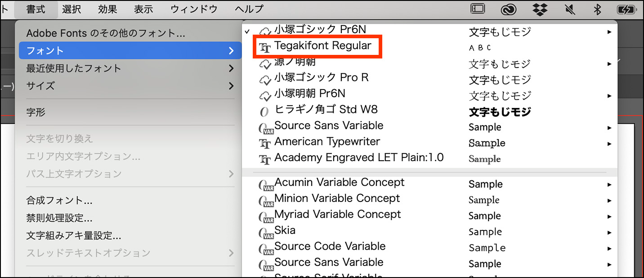Open the battery status icon

coord(626,9)
